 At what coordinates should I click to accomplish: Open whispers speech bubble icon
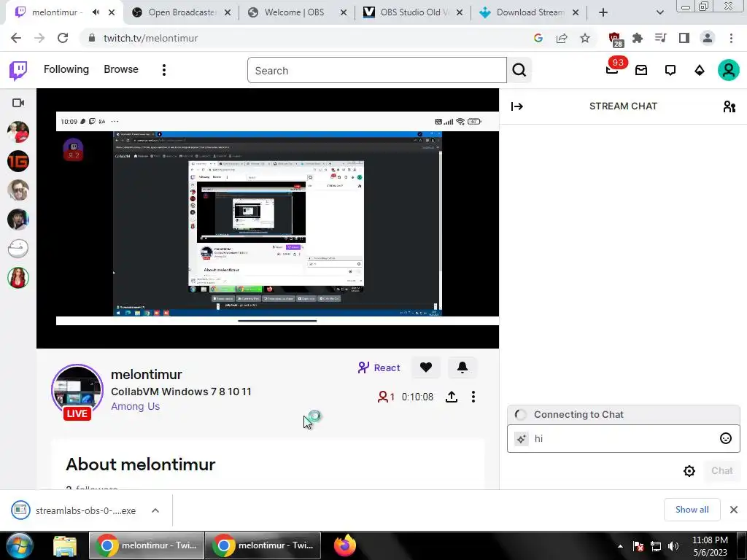click(x=670, y=71)
